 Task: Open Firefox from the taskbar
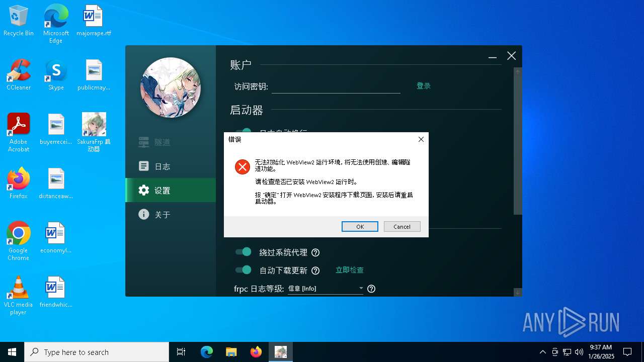tap(256, 352)
